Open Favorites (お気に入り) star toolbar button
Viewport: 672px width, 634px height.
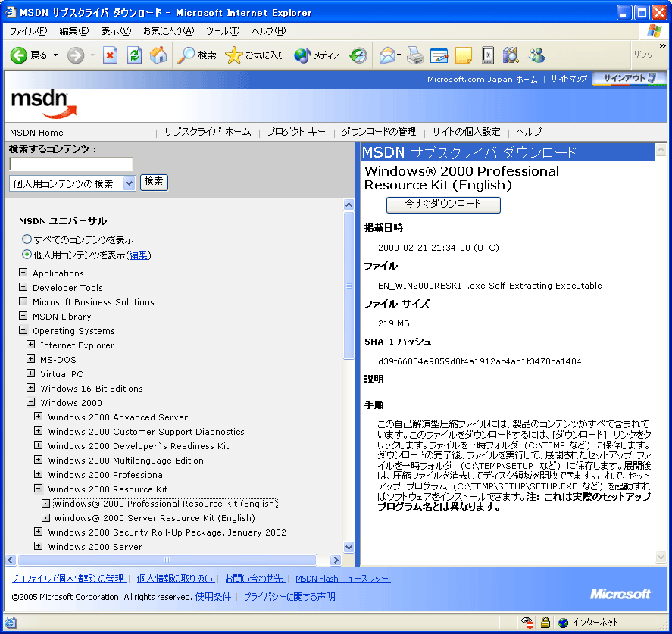255,55
